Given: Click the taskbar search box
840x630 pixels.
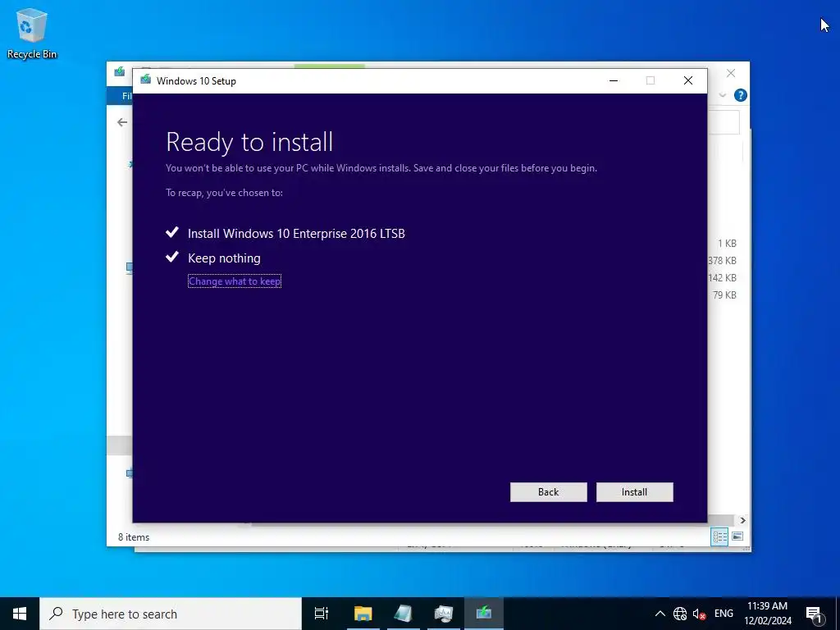Looking at the screenshot, I should click(171, 614).
